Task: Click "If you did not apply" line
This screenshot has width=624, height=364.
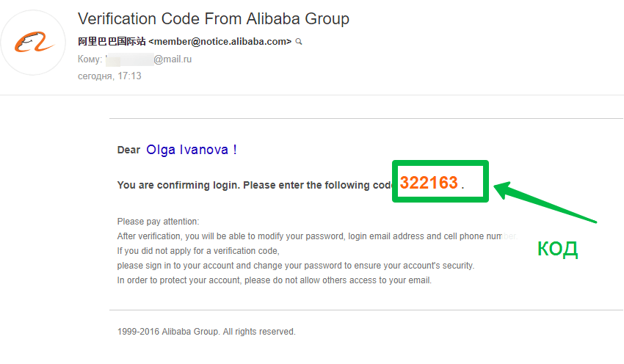Action: (198, 251)
